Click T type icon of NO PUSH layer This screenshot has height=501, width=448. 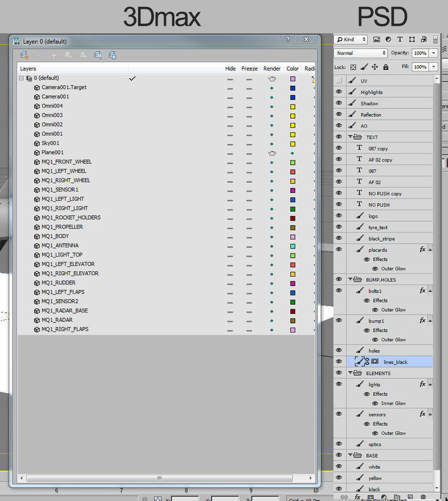pyautogui.click(x=360, y=204)
